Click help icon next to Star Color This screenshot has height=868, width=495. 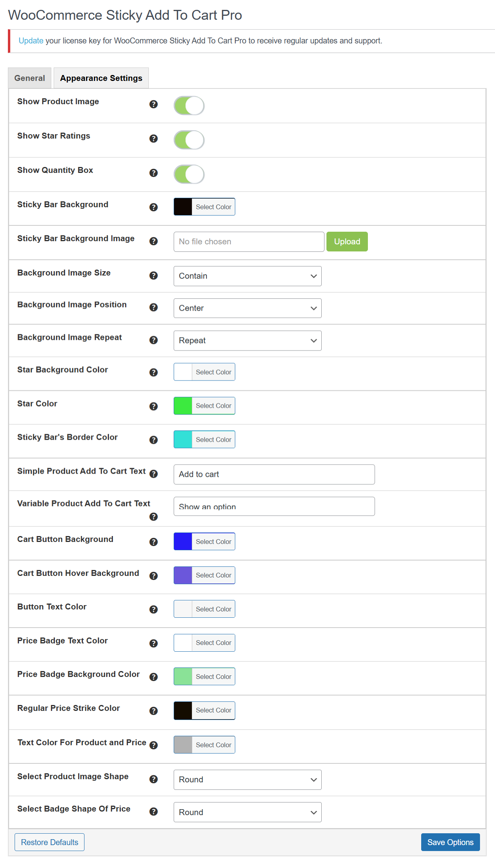[x=154, y=407]
